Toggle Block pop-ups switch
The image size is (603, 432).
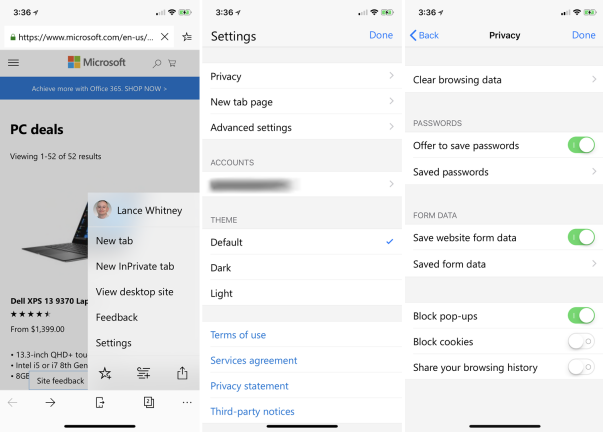581,315
